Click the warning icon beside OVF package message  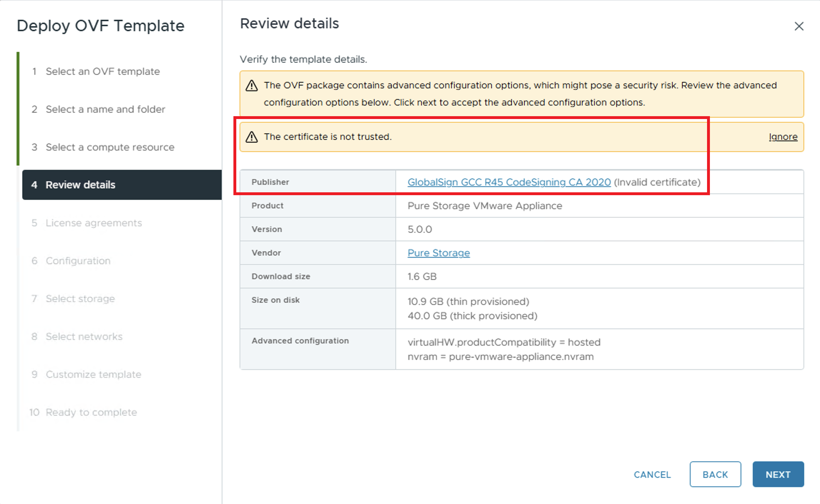252,85
